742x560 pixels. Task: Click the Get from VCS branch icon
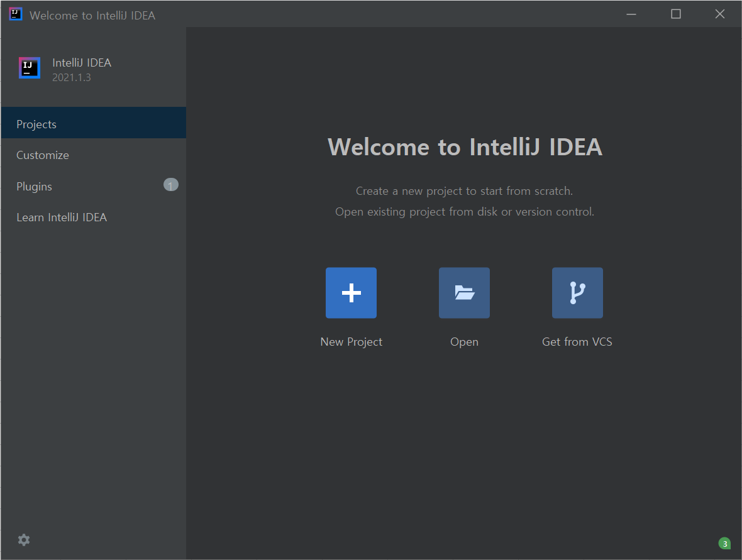pos(577,293)
